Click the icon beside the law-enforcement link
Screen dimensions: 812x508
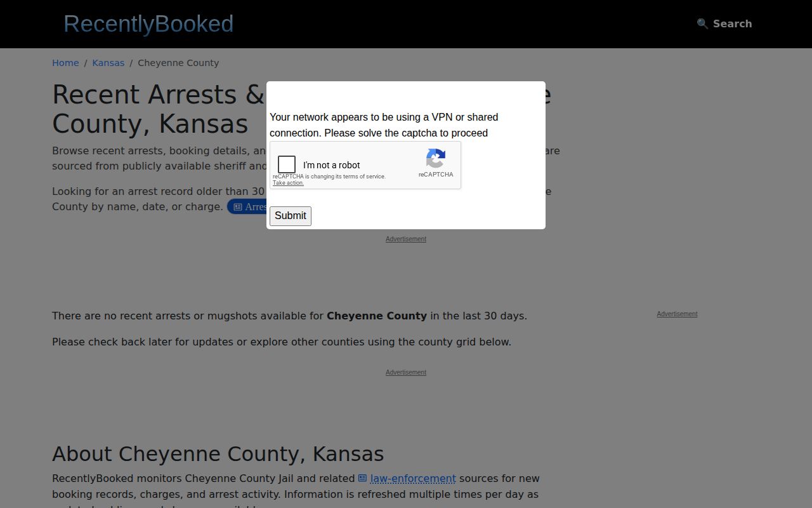362,478
